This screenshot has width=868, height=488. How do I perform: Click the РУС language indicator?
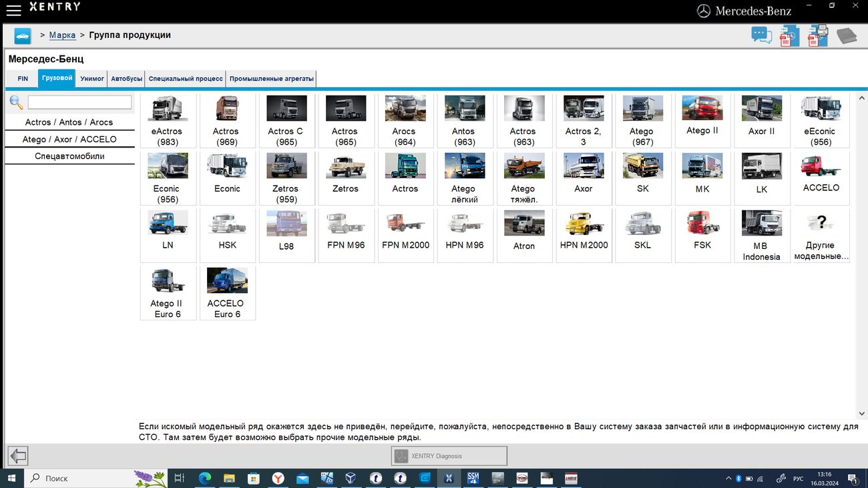point(798,479)
